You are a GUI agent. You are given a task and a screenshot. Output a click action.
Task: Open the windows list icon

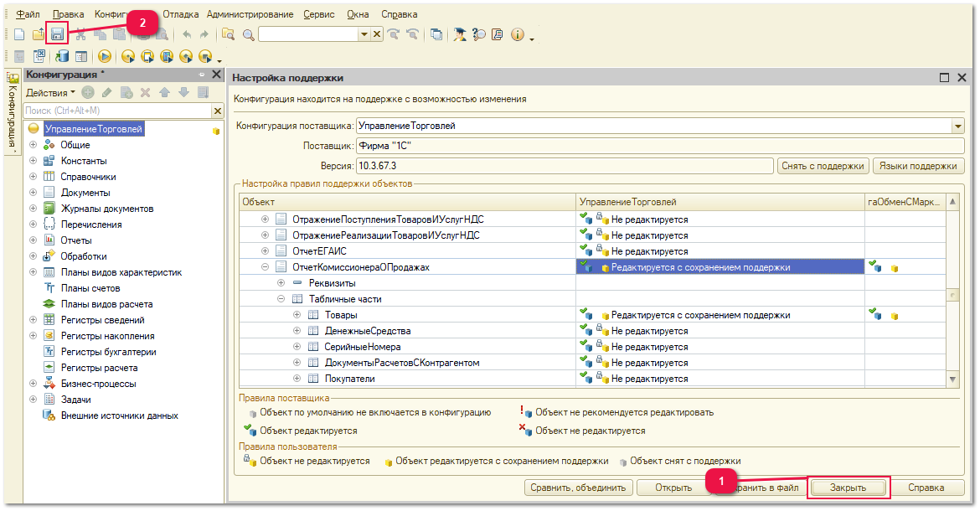tap(436, 34)
